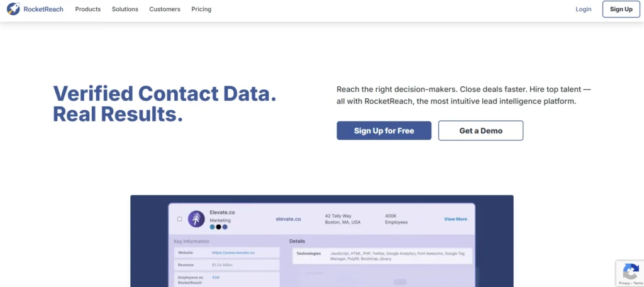Tick the checkbox beside Elevate.co
The height and width of the screenshot is (287, 644).
(179, 219)
